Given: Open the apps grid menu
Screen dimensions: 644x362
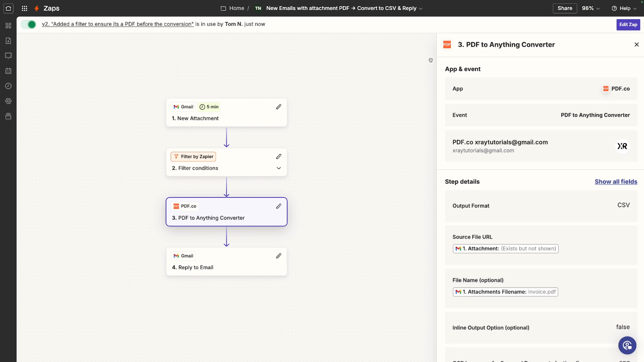Looking at the screenshot, I should (25, 8).
